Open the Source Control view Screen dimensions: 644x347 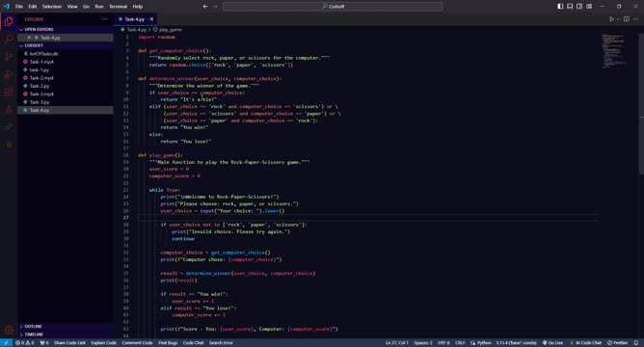(x=9, y=57)
